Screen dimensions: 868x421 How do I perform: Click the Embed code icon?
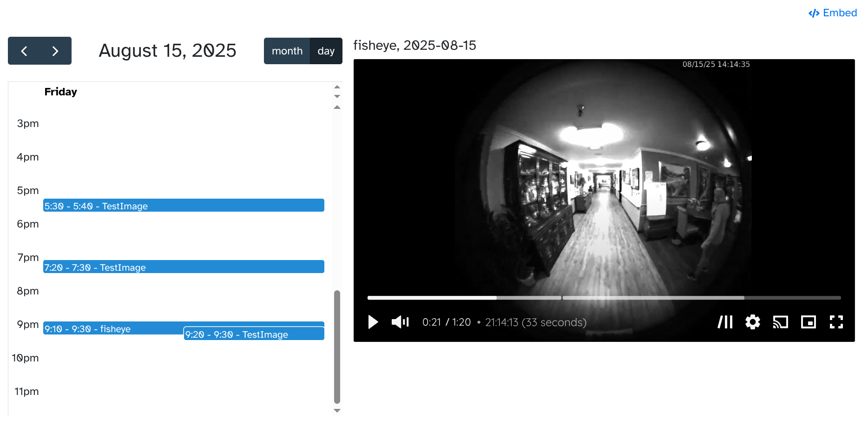click(x=814, y=13)
